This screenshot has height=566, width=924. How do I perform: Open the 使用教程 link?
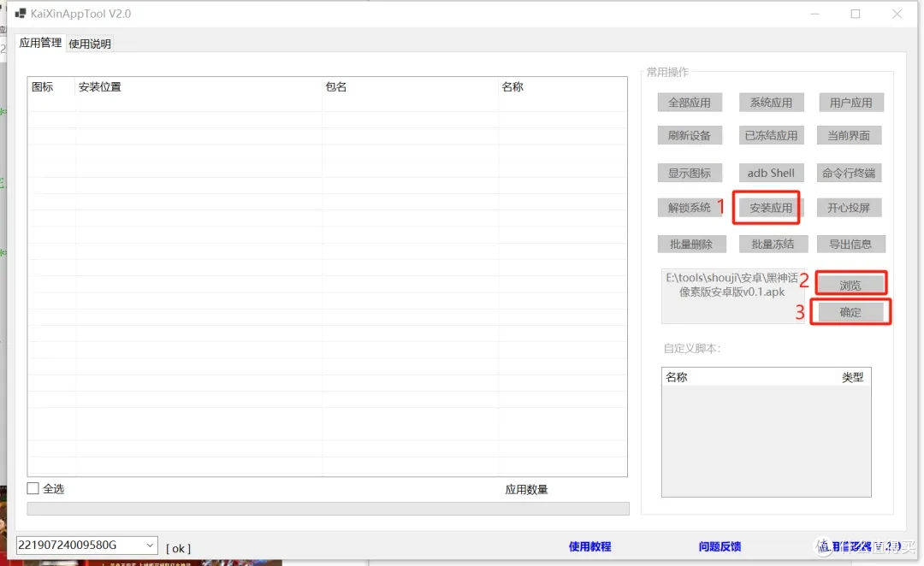pyautogui.click(x=589, y=546)
